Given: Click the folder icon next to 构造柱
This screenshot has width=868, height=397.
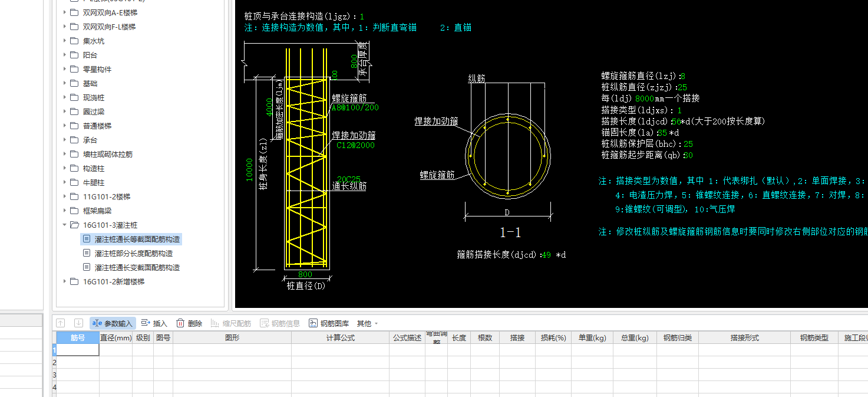Looking at the screenshot, I should [x=74, y=168].
